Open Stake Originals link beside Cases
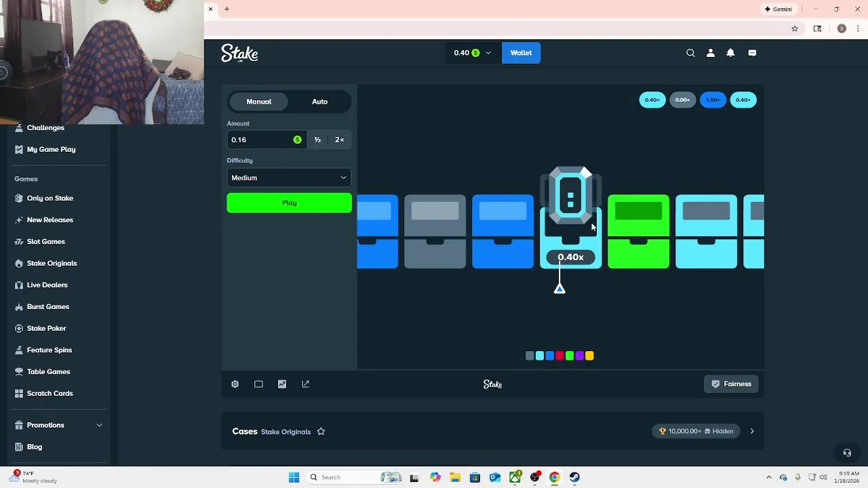This screenshot has width=868, height=488. pos(285,432)
